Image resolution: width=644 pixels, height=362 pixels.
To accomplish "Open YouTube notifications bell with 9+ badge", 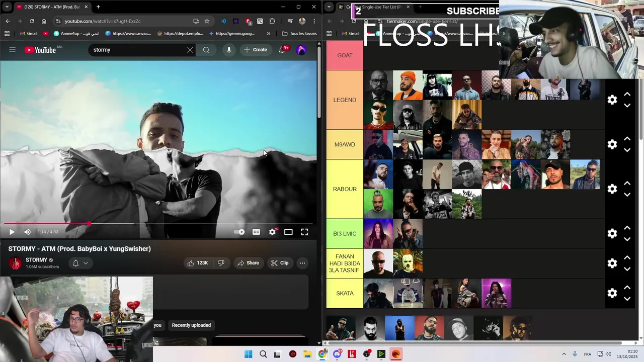I will tap(282, 50).
